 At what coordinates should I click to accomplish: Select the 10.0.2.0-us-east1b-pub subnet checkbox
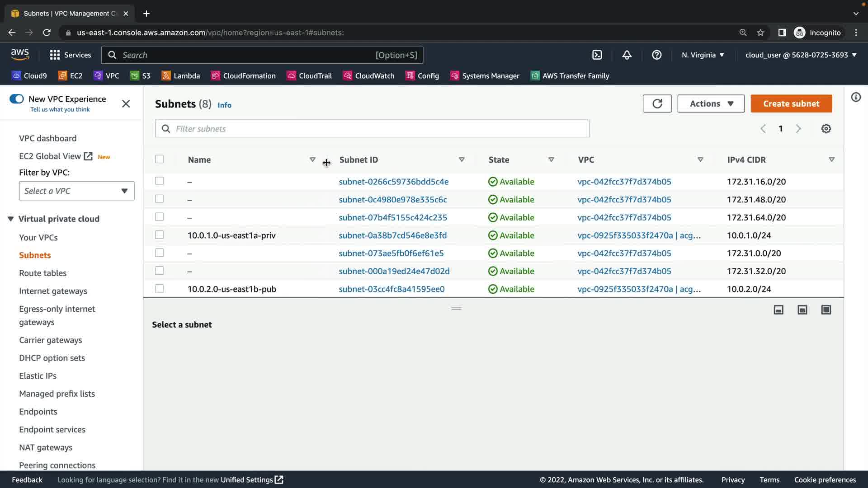159,288
